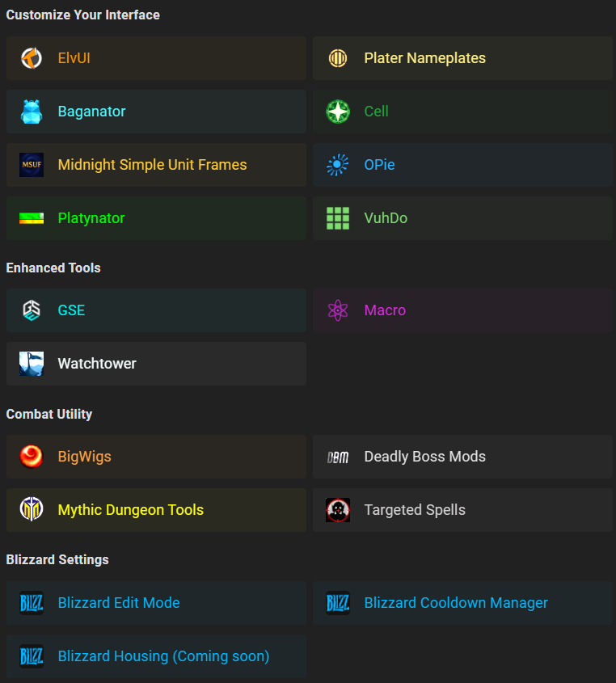Screen dimensions: 616x683
Task: Open the Watchtower link
Action: 156,364
